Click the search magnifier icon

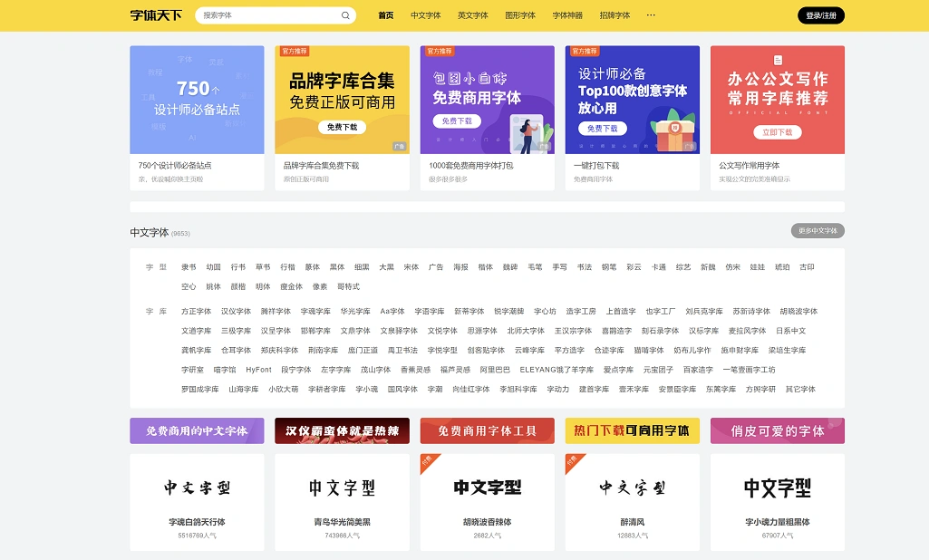344,15
